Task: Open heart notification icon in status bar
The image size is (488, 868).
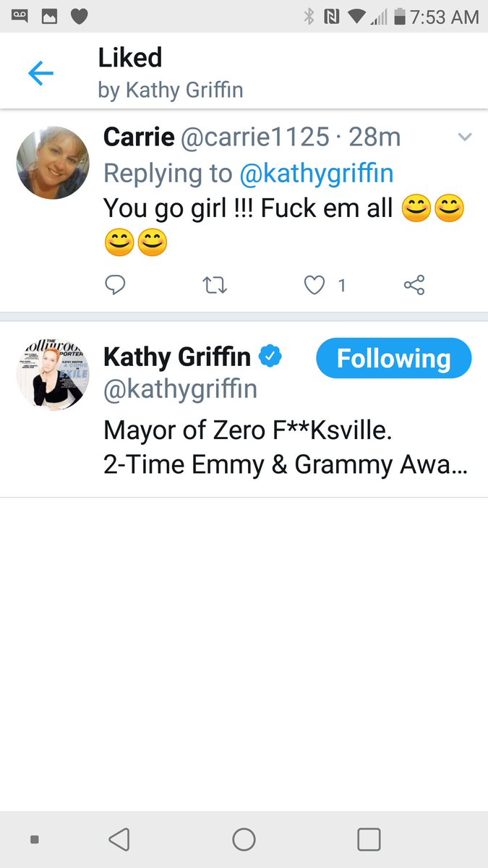Action: pos(79,16)
